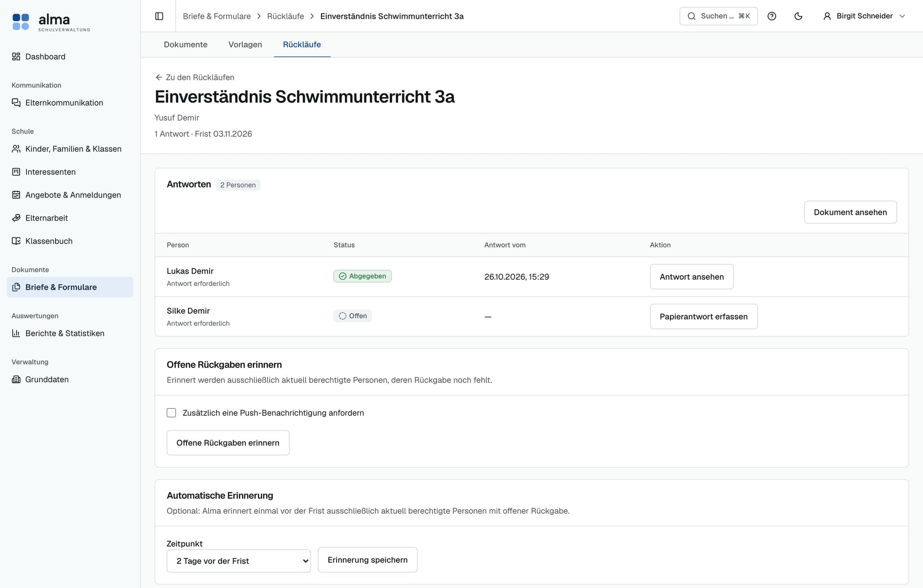Click the Dokument ansehen button
The height and width of the screenshot is (588, 923).
tap(850, 212)
